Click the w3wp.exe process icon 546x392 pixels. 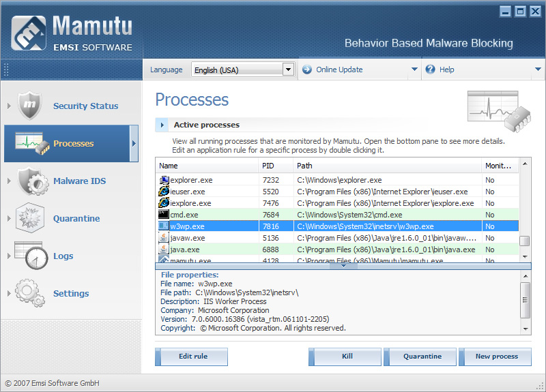pos(164,226)
